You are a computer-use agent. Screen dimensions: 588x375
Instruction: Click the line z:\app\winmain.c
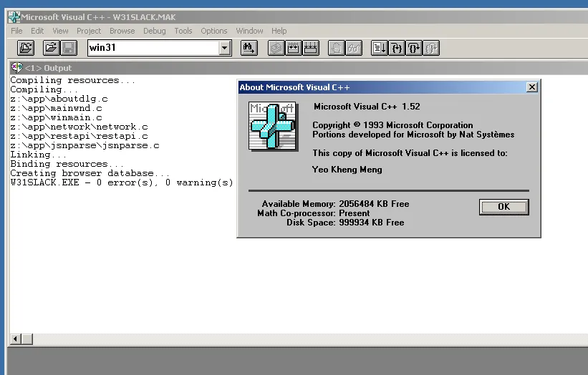click(56, 117)
